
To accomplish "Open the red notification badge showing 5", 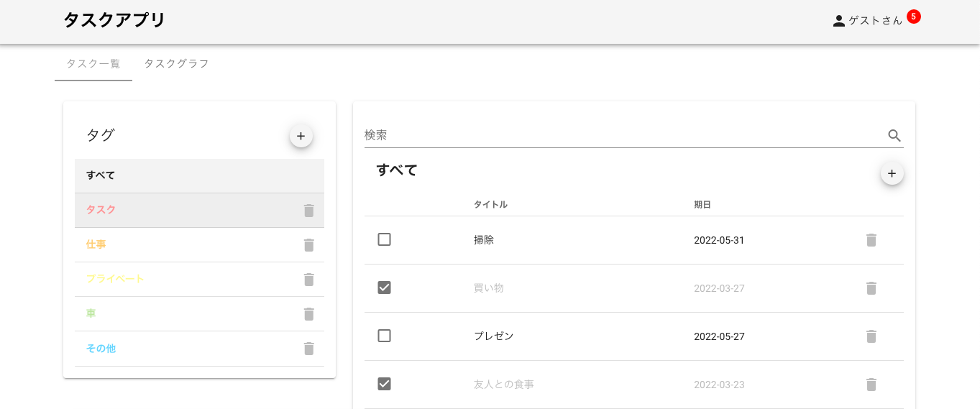I will point(913,17).
